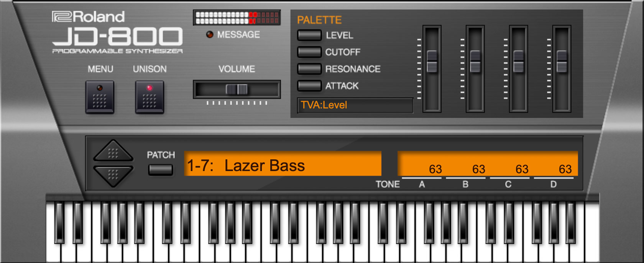Open the PATCH list button

coord(161,170)
